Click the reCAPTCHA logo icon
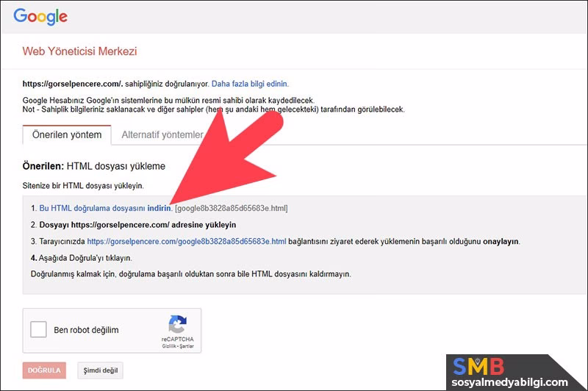Image resolution: width=588 pixels, height=391 pixels. pyautogui.click(x=177, y=324)
